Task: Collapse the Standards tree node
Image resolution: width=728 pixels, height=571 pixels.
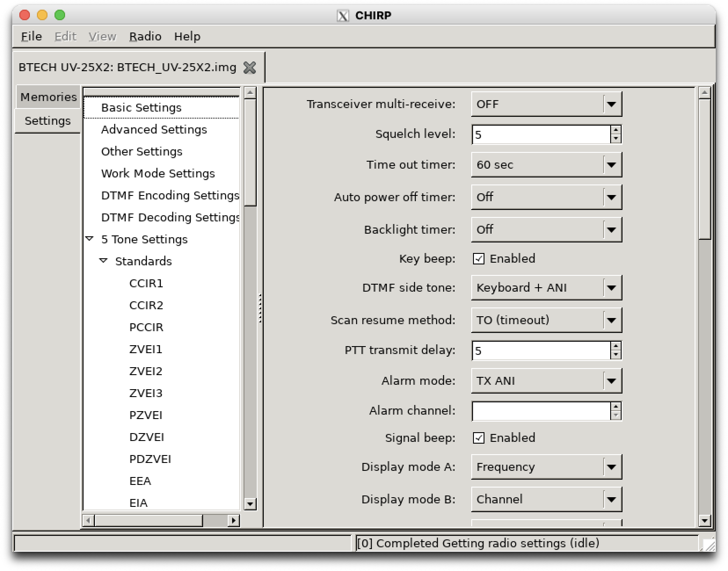Action: click(x=104, y=261)
